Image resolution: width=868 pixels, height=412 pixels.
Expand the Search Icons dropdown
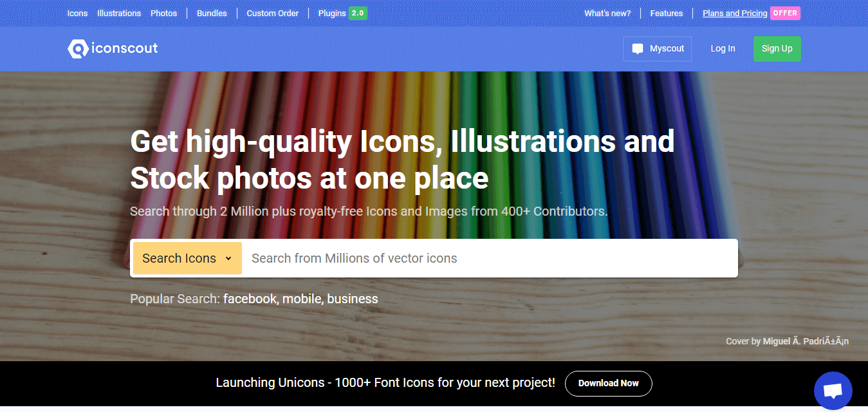[x=187, y=258]
